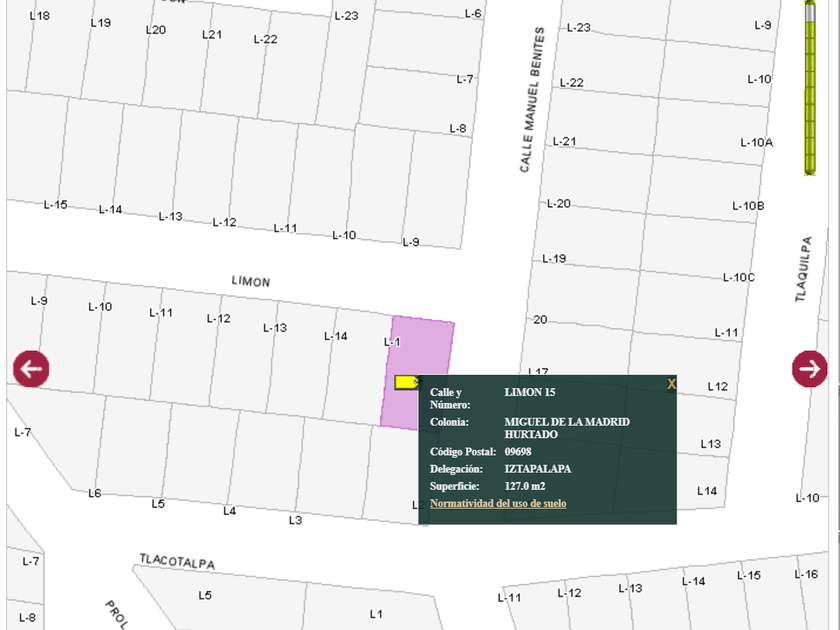Screen dimensions: 840x630
Task: Click lot L-10A near Tlaquilpa
Action: pos(756,143)
